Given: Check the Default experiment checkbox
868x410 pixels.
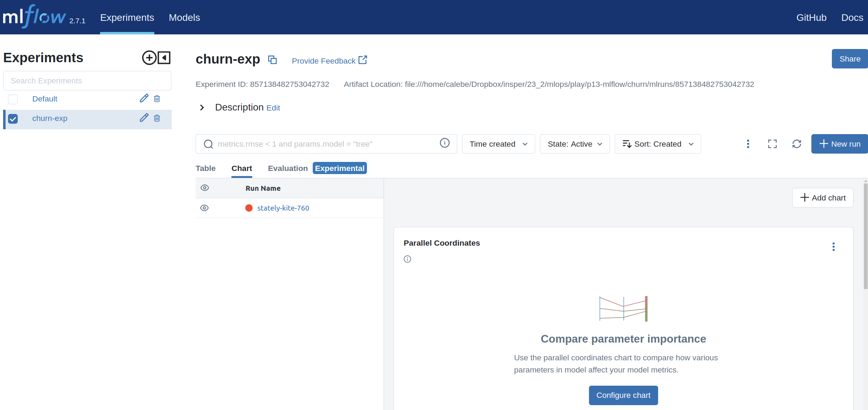Looking at the screenshot, I should tap(13, 99).
